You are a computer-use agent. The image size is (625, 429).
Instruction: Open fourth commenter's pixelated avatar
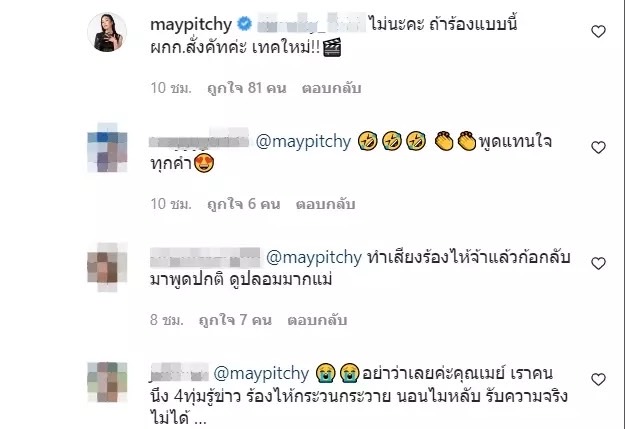point(107,382)
